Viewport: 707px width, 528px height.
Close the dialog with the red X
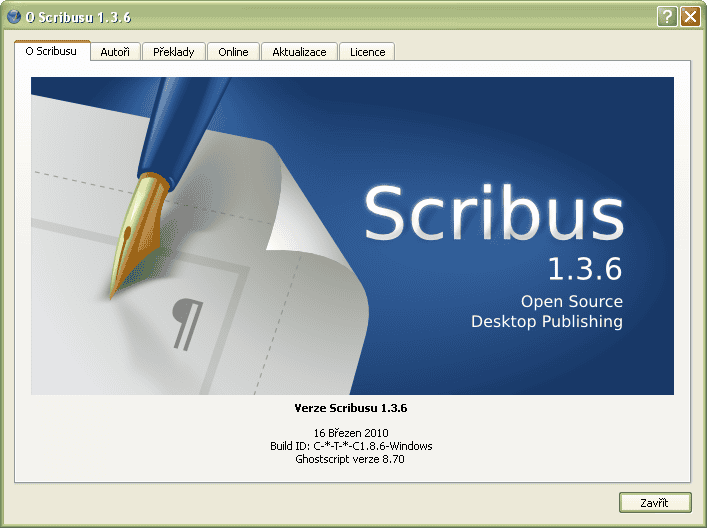tap(689, 16)
